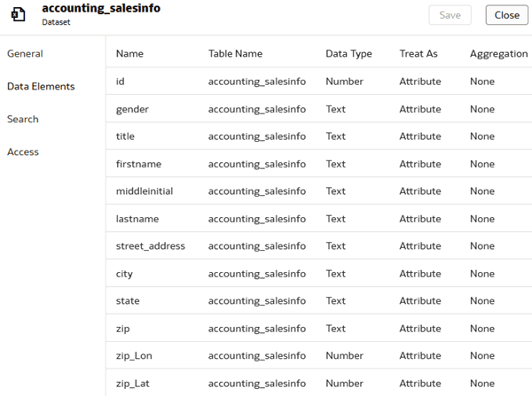Change Aggregation value for gender row

pos(482,109)
